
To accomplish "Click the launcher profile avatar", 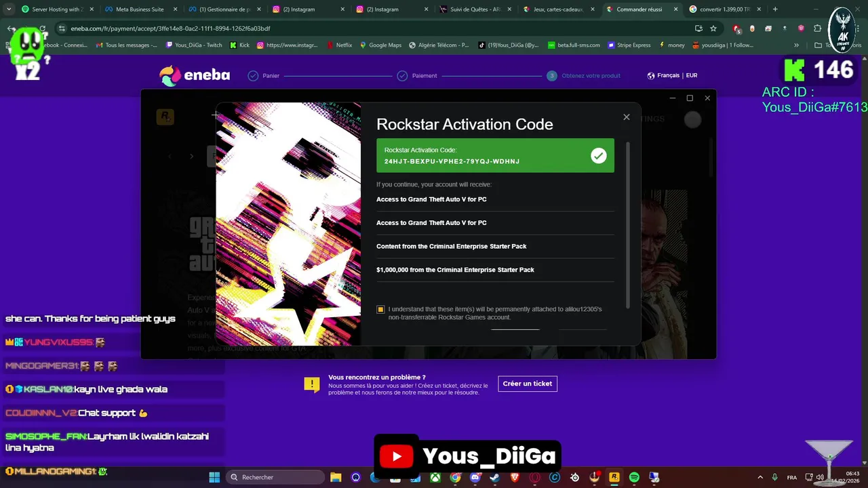I will coord(692,119).
